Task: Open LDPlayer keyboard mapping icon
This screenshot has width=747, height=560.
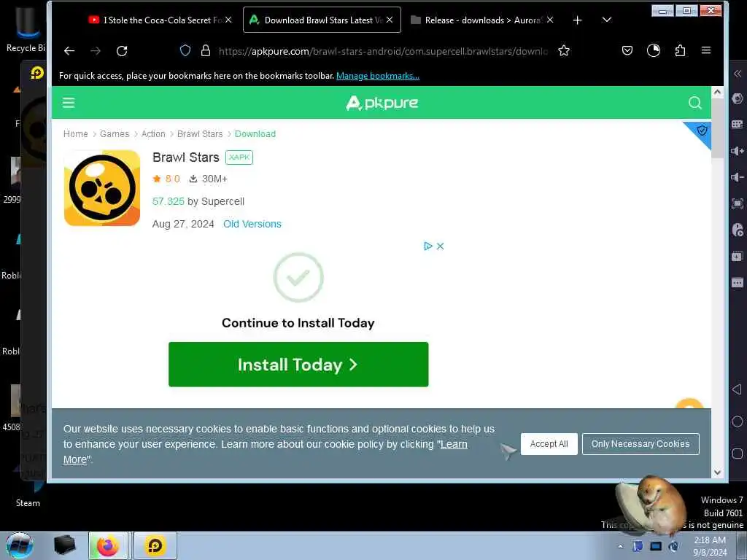Action: [738, 124]
